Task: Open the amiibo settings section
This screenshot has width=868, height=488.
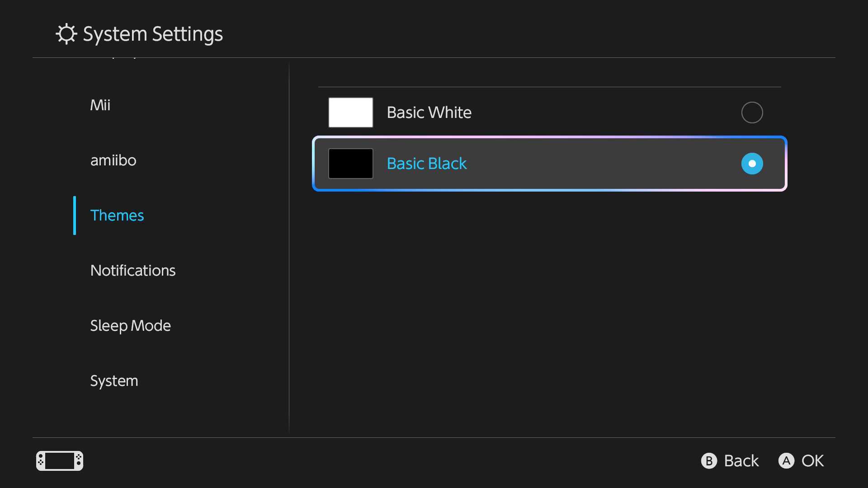Action: [x=113, y=160]
